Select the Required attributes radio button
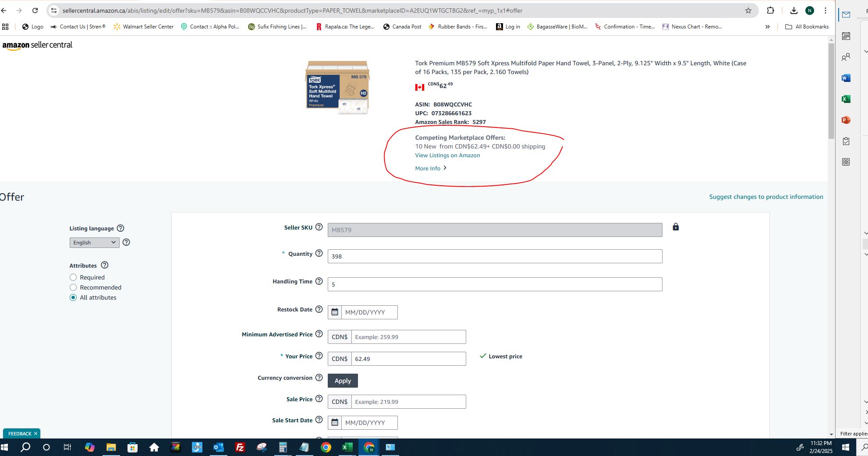The width and height of the screenshot is (868, 456). pyautogui.click(x=73, y=277)
